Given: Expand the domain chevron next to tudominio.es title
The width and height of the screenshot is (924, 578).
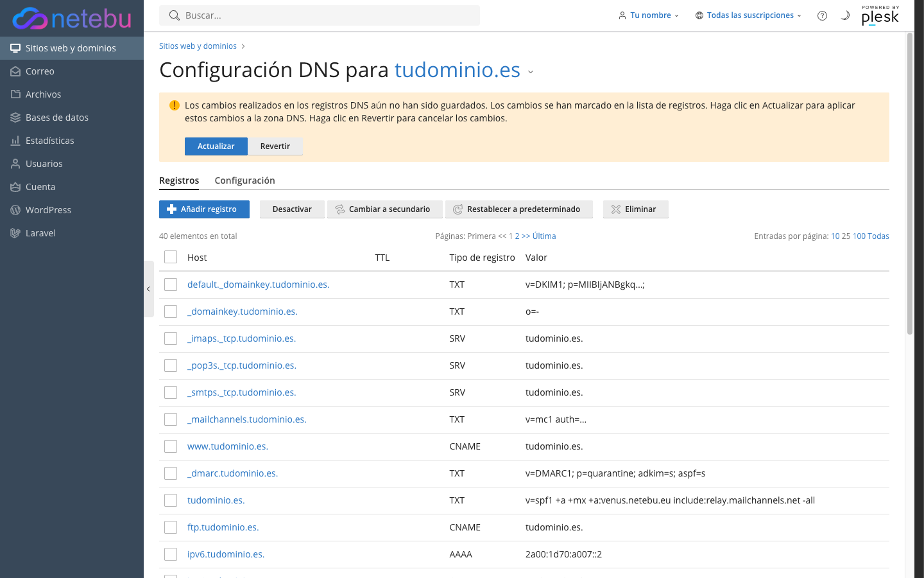Looking at the screenshot, I should (x=531, y=72).
